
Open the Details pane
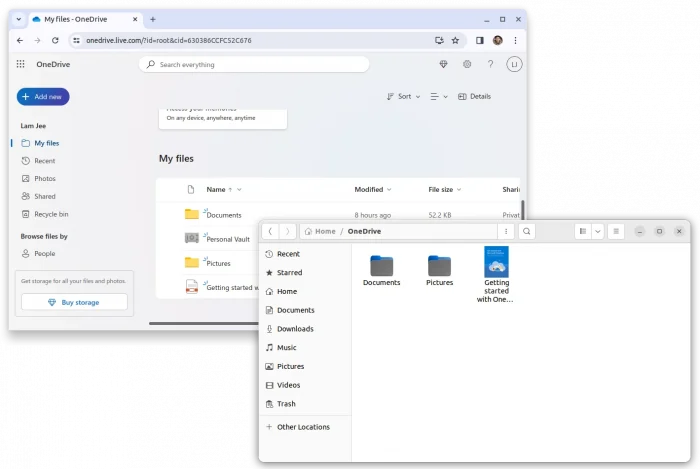point(474,97)
